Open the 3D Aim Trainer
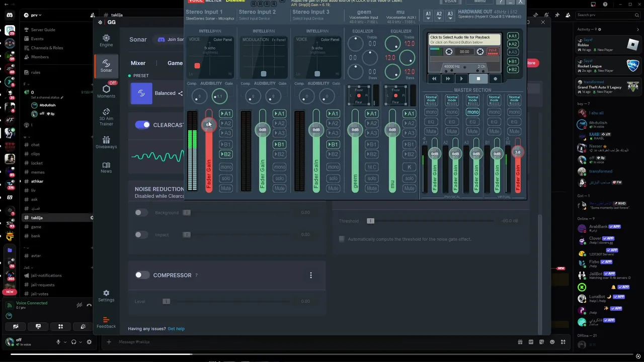644x362 pixels. 106,117
